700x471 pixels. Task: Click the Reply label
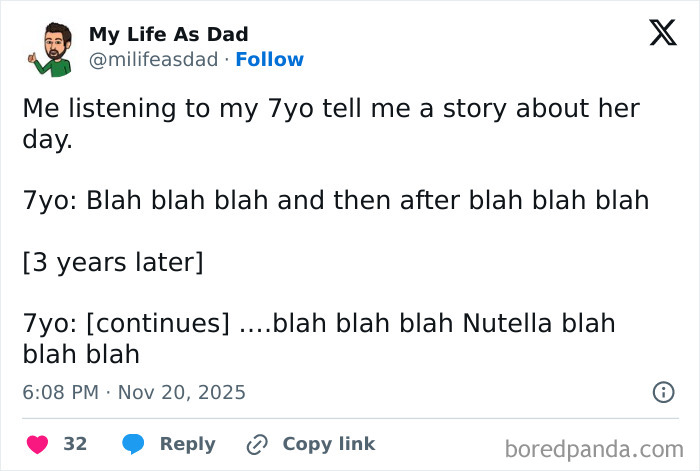pos(187,443)
